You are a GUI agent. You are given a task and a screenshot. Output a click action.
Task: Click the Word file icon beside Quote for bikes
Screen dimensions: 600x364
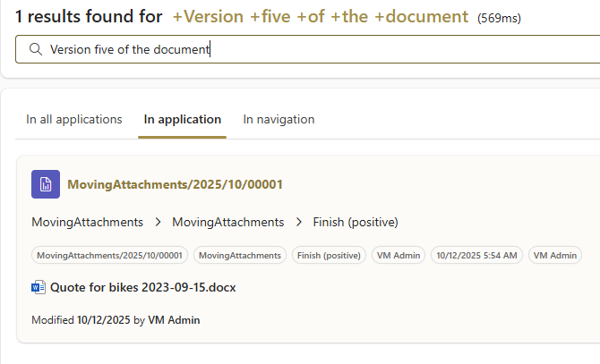(39, 287)
